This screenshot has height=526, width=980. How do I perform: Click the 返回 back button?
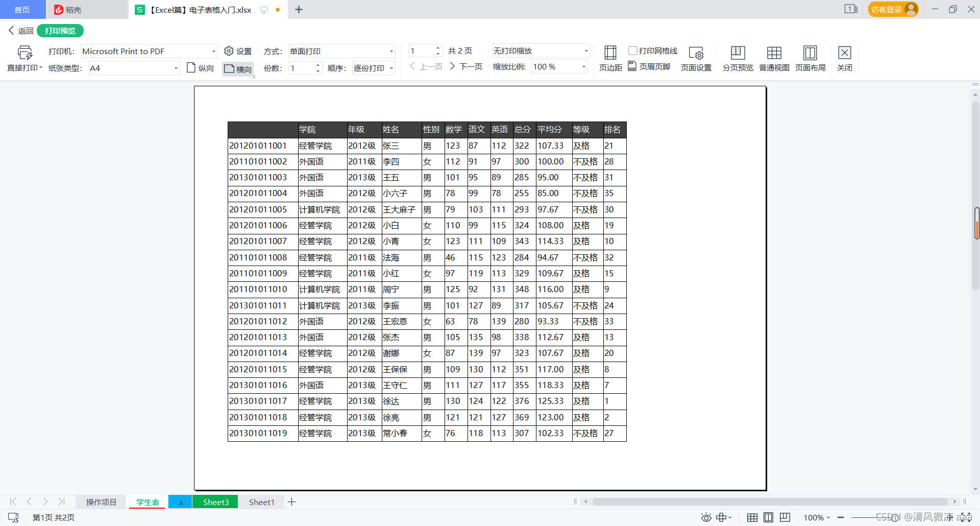[21, 31]
